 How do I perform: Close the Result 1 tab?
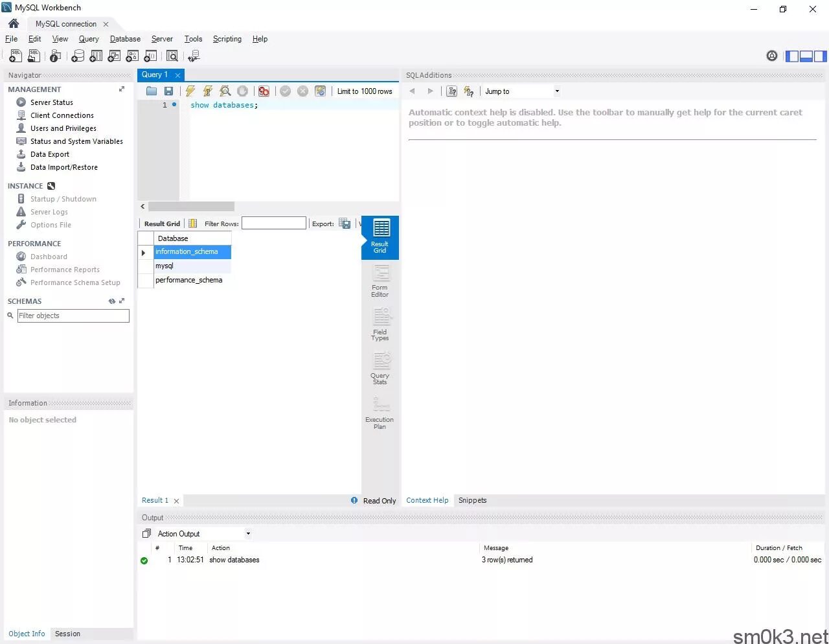176,501
